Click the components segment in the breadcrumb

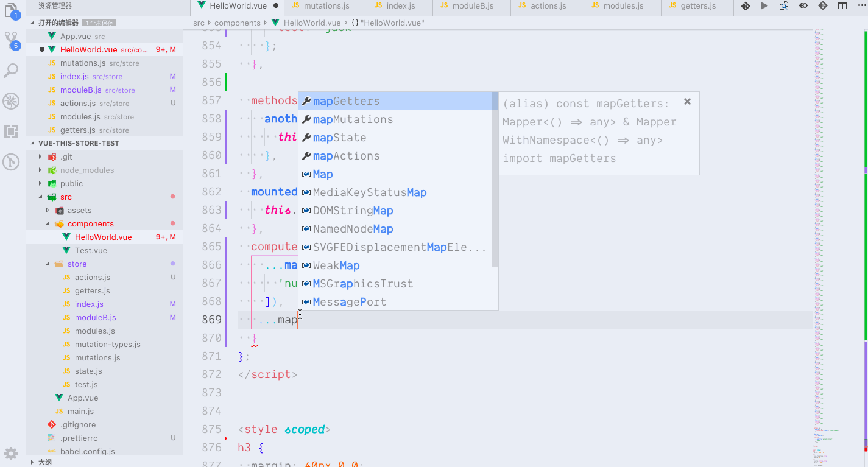coord(238,23)
